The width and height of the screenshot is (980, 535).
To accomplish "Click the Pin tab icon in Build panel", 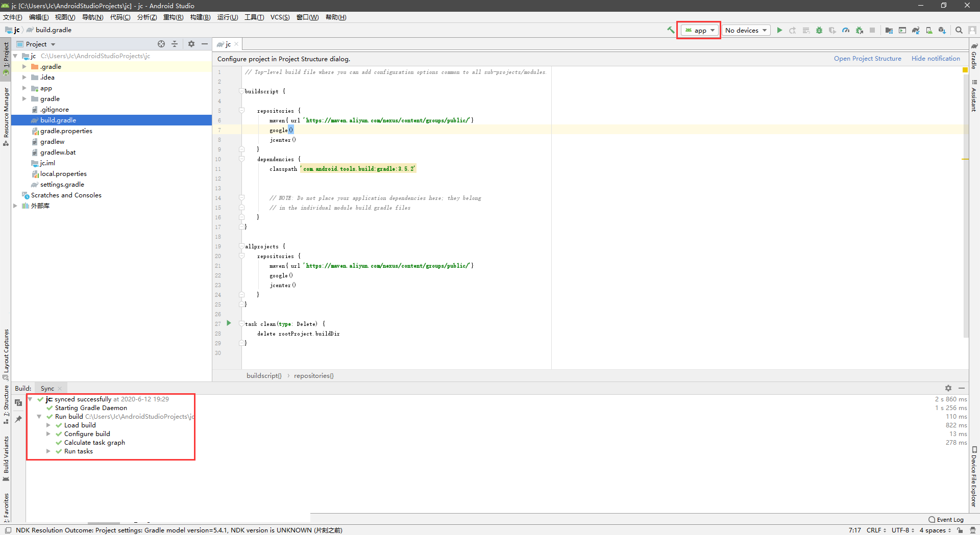I will click(x=18, y=419).
